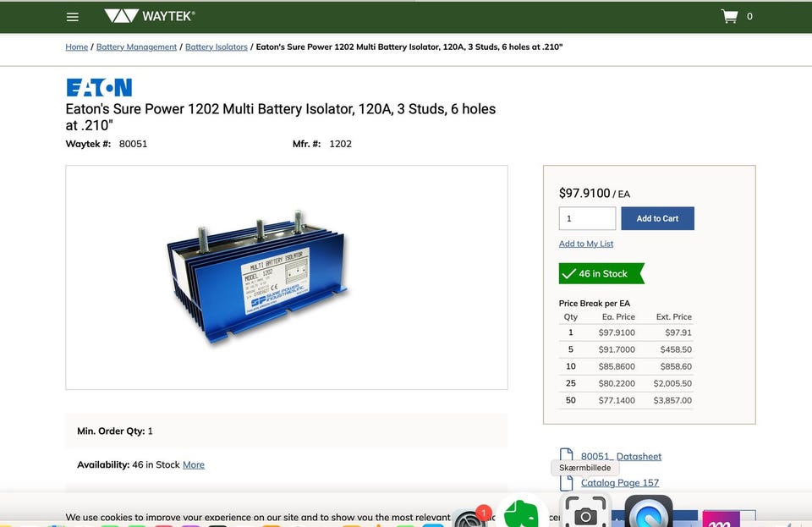Select the $97.9100 price for qty 1

617,332
